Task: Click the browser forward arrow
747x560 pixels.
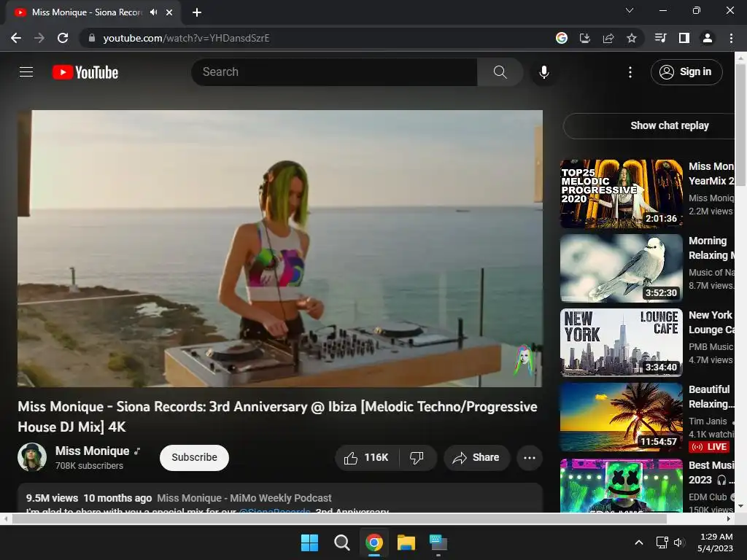Action: point(39,38)
